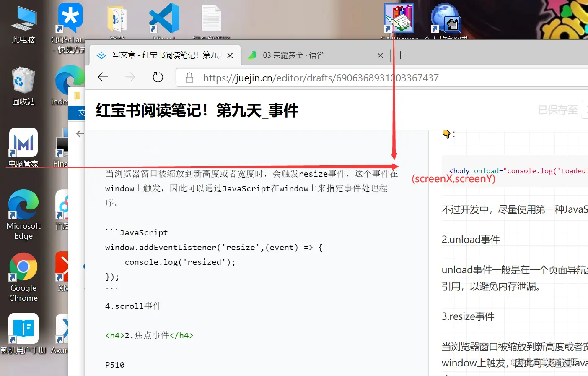This screenshot has width=588, height=376.
Task: Open the 回收站 recycle bin
Action: coord(23,86)
